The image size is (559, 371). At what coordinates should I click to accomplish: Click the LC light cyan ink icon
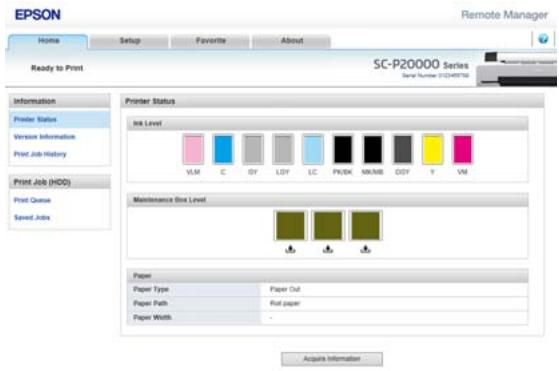[313, 149]
